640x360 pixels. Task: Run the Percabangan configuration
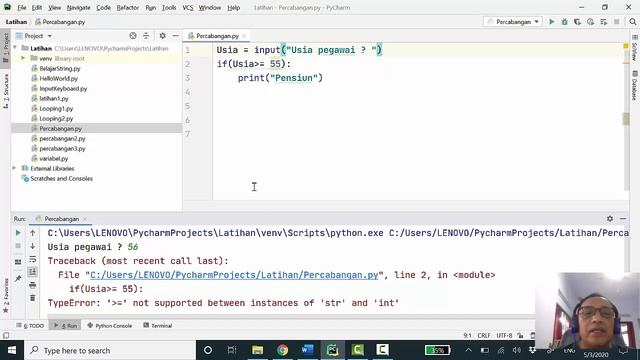click(551, 22)
